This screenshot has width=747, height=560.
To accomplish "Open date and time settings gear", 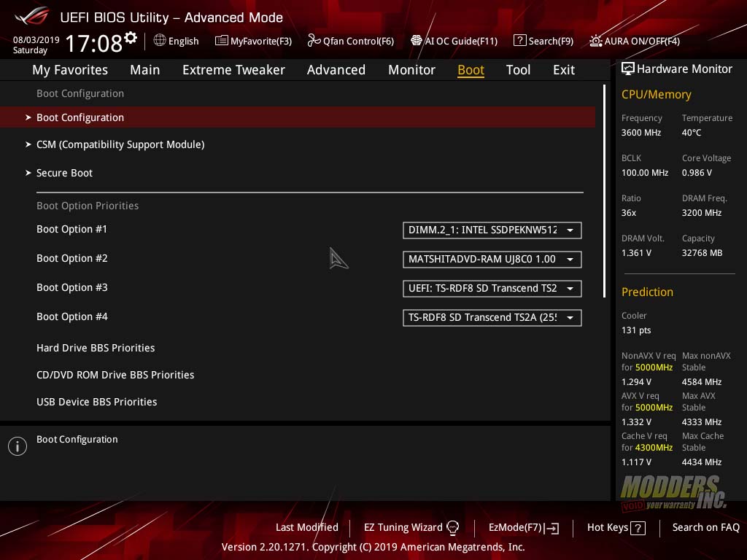I will point(131,37).
